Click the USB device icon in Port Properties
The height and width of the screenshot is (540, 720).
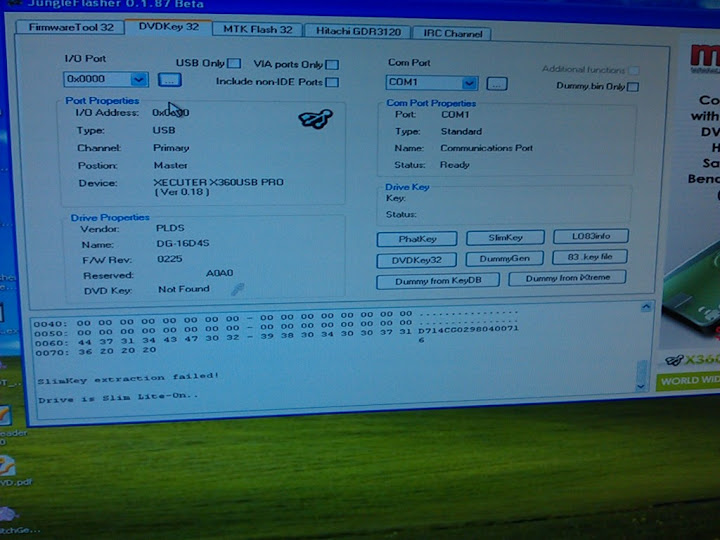coord(315,119)
